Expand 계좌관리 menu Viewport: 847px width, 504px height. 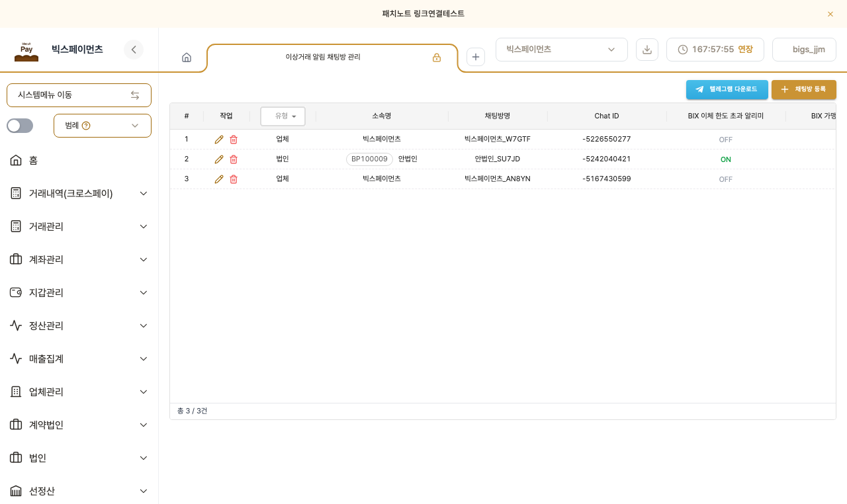tap(79, 259)
